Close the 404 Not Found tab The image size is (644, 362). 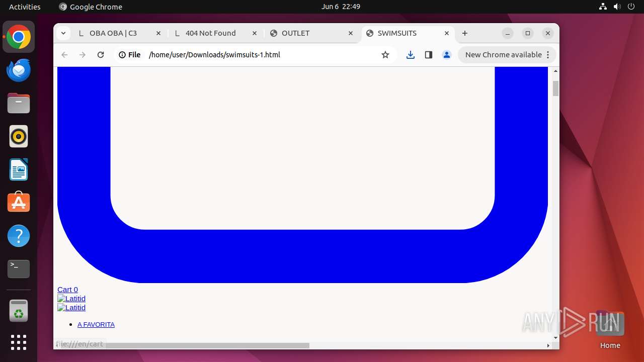[x=255, y=33]
